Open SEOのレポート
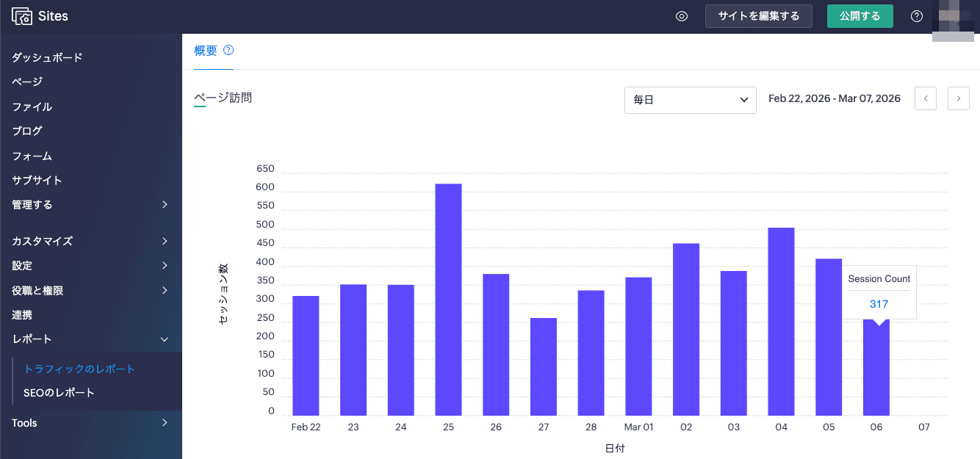Screen dimensions: 980x459 pyautogui.click(x=59, y=393)
